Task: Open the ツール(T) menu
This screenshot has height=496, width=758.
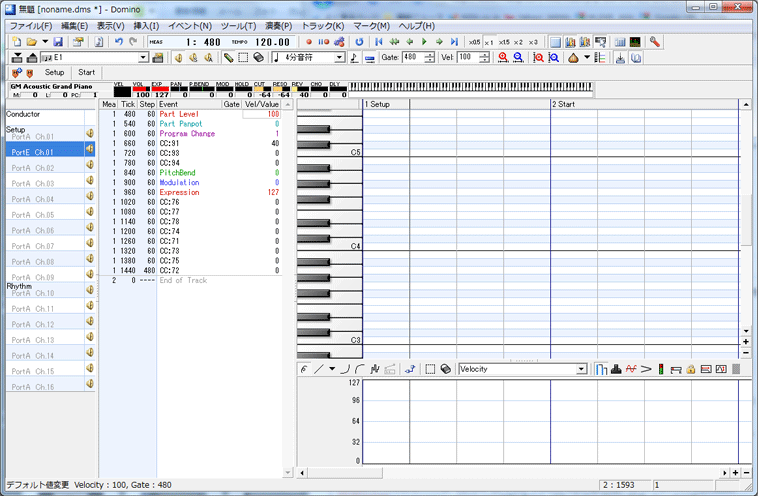Action: click(x=236, y=25)
